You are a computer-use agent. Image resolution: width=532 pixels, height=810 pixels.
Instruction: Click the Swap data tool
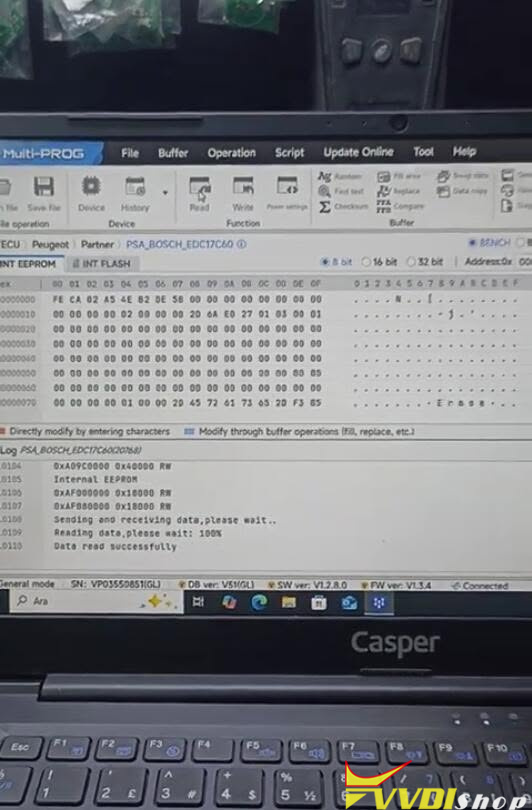coord(462,176)
